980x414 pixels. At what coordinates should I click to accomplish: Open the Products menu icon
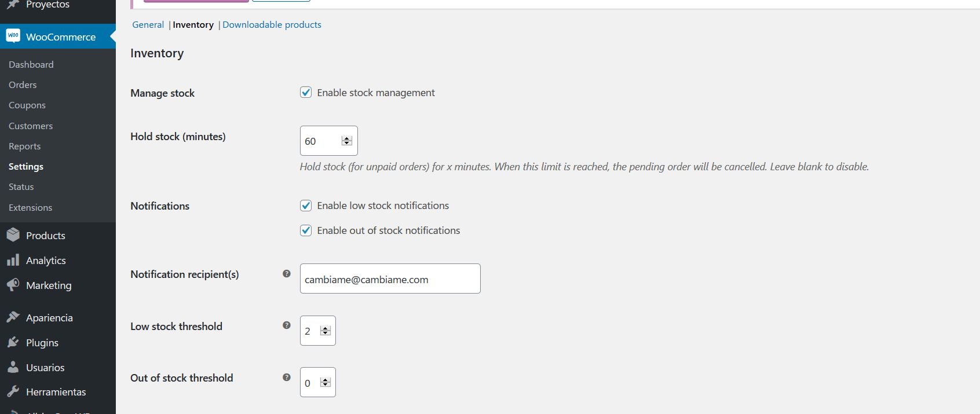click(x=13, y=235)
